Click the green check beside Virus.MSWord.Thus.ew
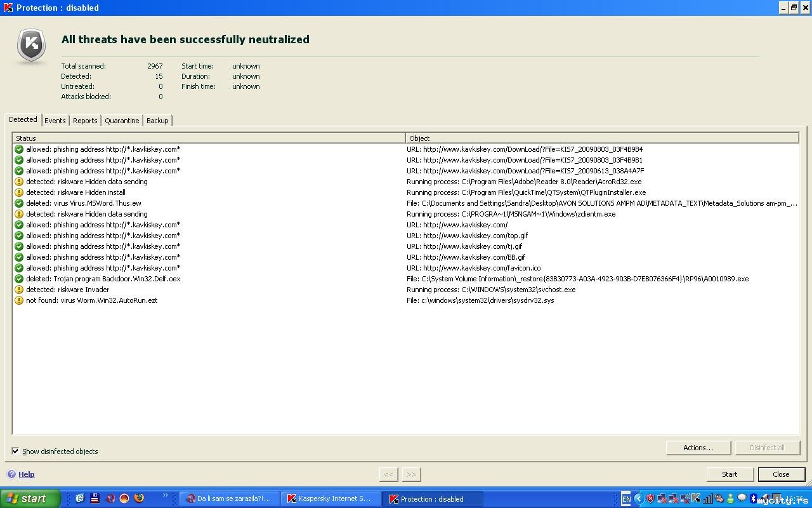 pos(19,203)
